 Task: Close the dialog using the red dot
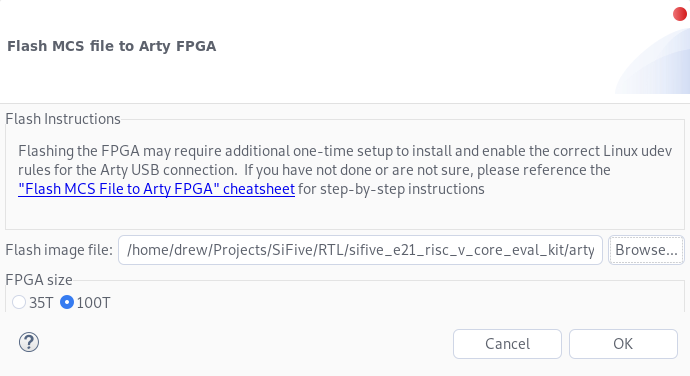(680, 14)
